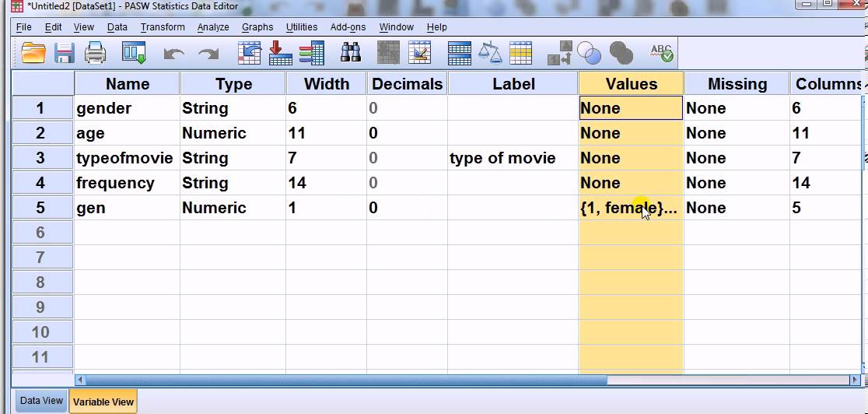Click the Name column header
The height and width of the screenshot is (414, 868).
(128, 84)
